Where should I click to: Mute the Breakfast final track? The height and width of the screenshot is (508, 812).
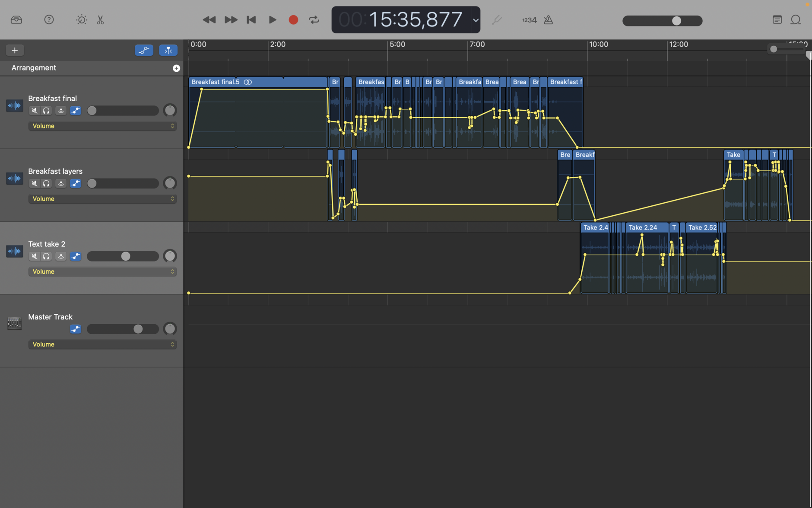point(35,111)
